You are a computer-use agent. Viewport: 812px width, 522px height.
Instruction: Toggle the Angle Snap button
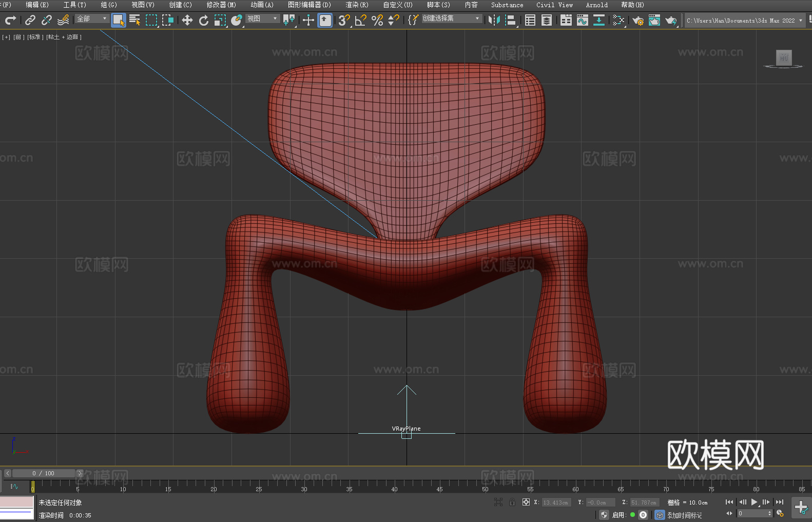(x=361, y=20)
